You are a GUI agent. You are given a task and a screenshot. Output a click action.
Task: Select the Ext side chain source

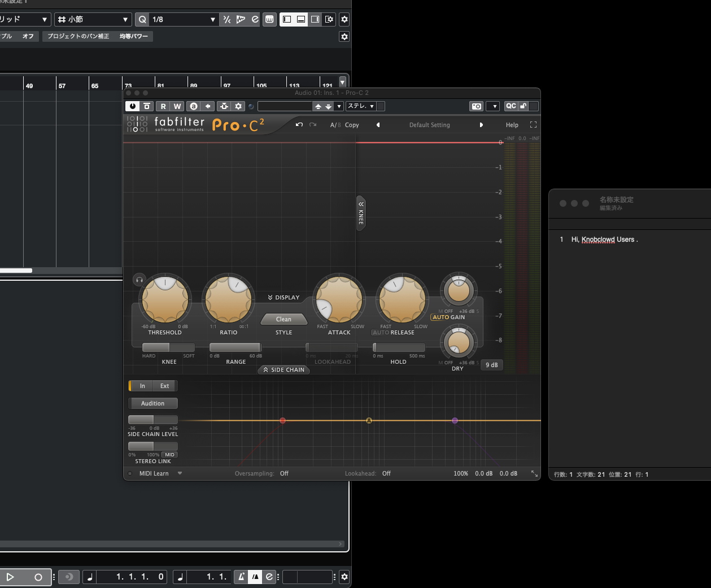164,386
